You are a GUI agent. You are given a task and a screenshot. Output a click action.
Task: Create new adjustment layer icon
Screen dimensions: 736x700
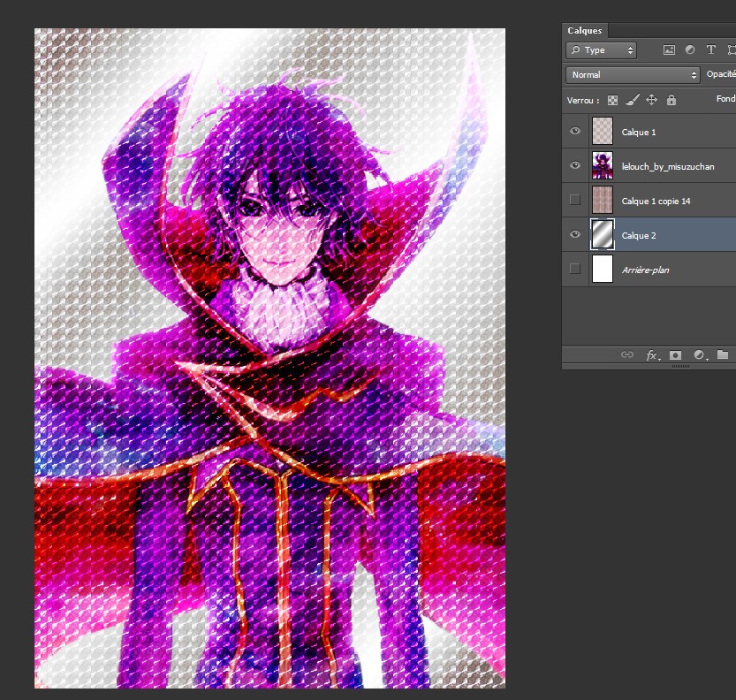point(700,355)
